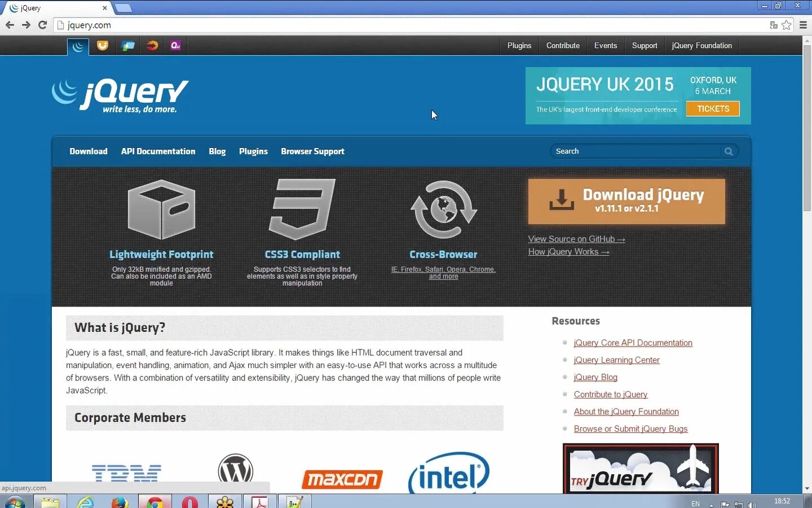Launch Firefox from the taskbar
The width and height of the screenshot is (812, 508).
tap(120, 502)
